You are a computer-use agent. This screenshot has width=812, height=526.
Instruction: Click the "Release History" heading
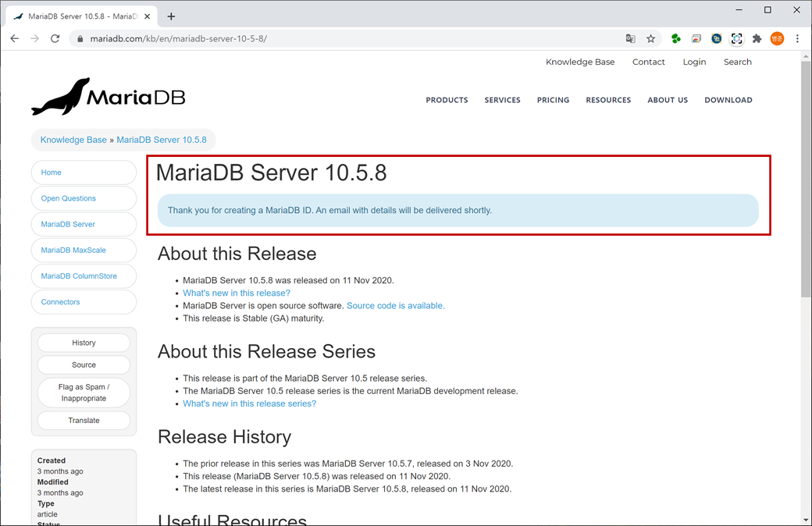225,437
